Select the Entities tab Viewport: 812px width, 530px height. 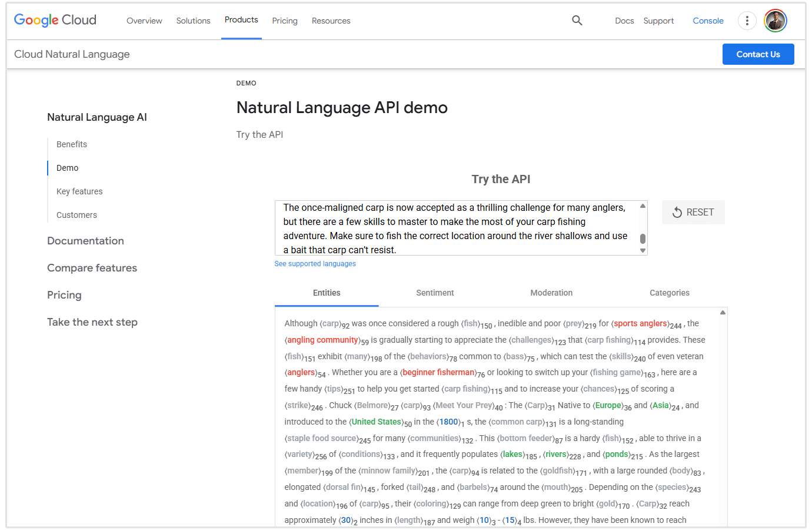327,293
